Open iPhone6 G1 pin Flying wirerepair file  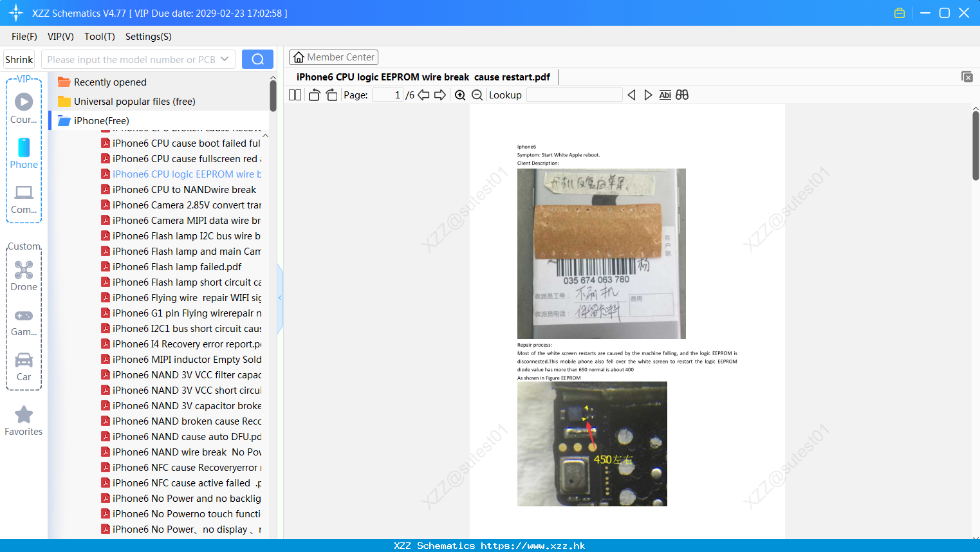[x=181, y=313]
